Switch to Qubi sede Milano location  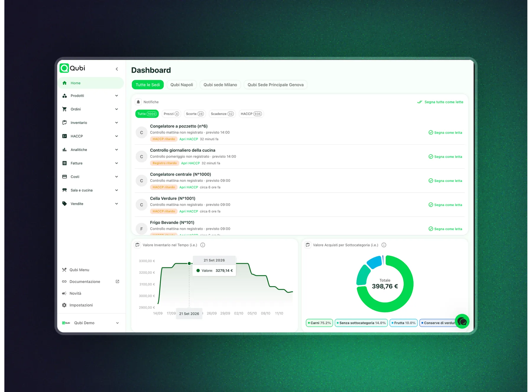(x=220, y=85)
